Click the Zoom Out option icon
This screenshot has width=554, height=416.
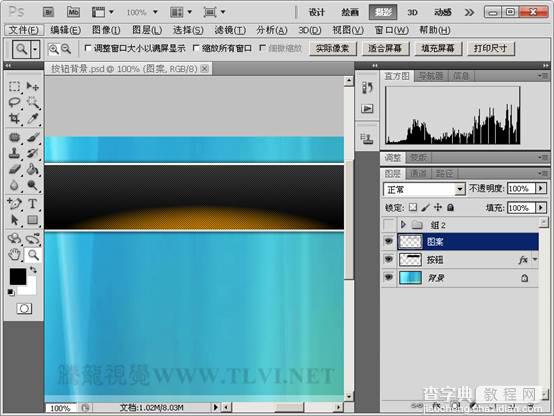(66, 49)
